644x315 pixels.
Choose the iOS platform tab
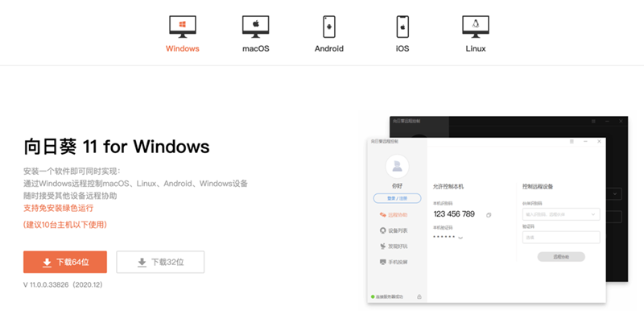click(402, 34)
